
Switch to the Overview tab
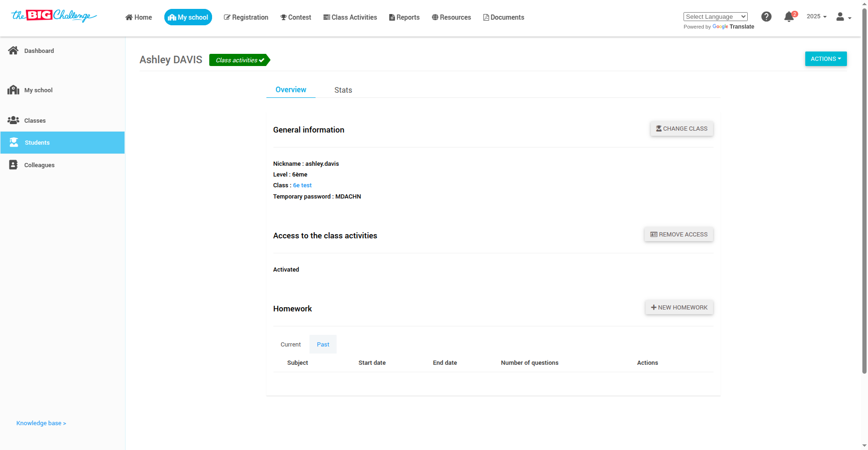(x=291, y=90)
